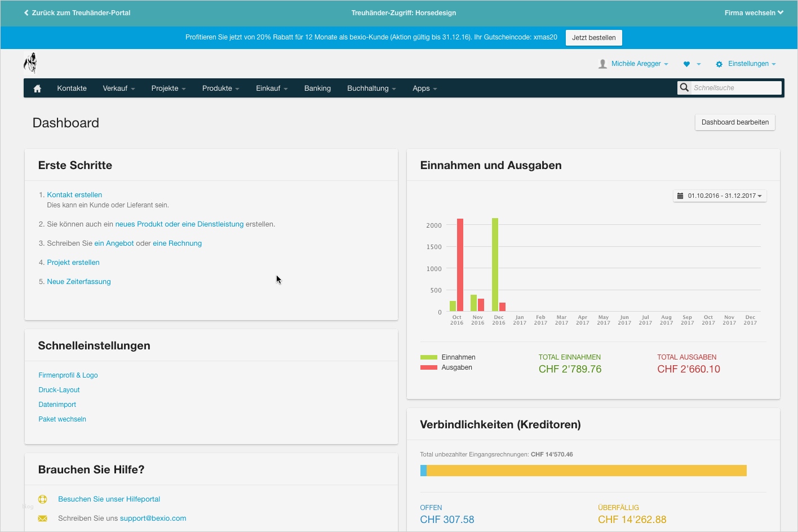Click the Einstellungen gear icon

719,64
